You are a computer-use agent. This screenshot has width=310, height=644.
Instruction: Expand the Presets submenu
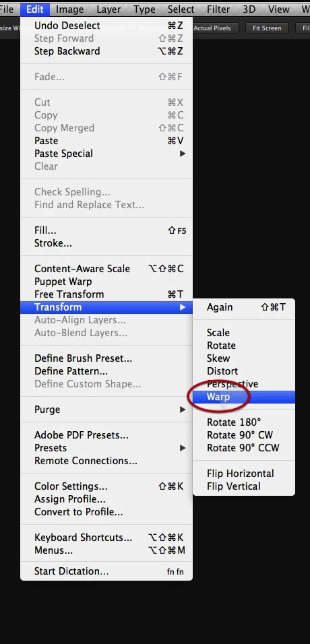click(106, 448)
